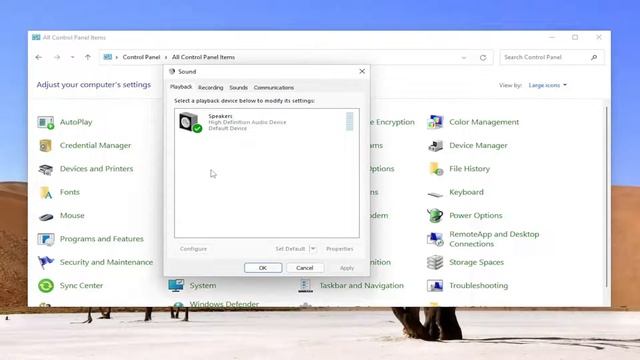The image size is (640, 360).
Task: Open the System icon
Action: [176, 285]
